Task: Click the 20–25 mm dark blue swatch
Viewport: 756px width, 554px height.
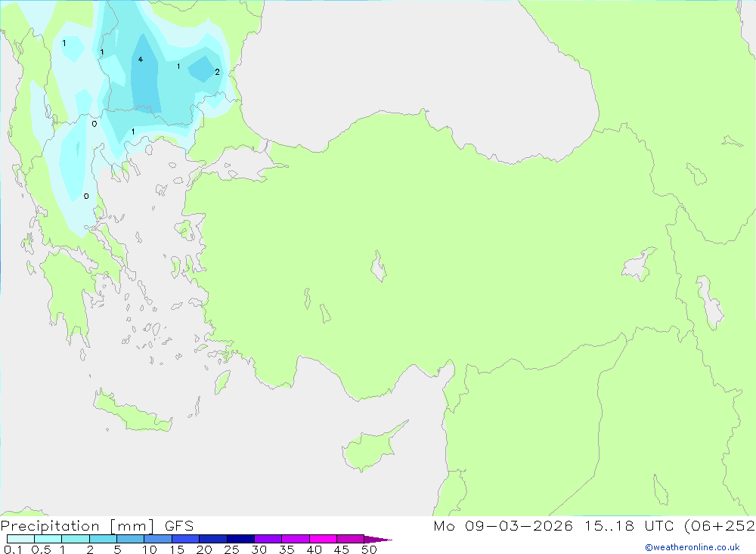Action: pos(213,539)
